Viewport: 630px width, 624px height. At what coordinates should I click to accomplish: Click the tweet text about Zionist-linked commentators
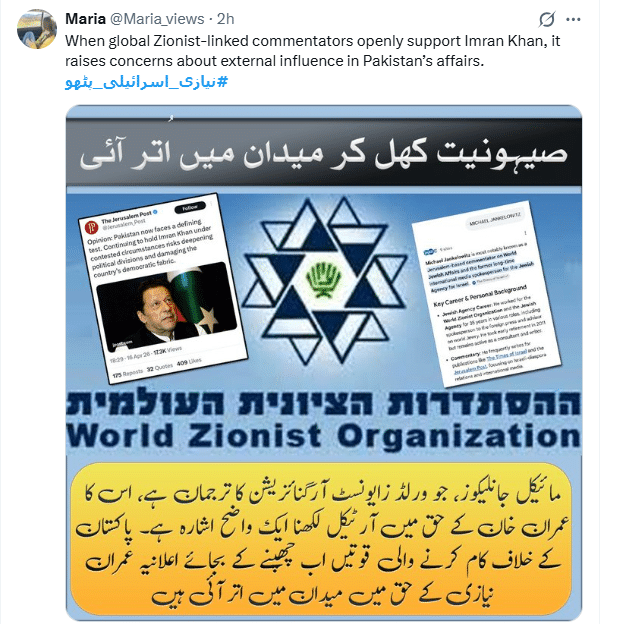(x=313, y=51)
